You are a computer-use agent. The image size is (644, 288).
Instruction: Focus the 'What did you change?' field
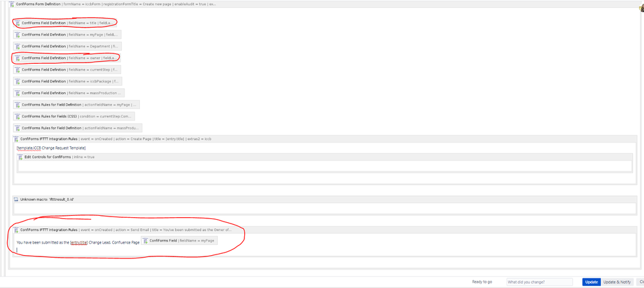[x=540, y=282]
